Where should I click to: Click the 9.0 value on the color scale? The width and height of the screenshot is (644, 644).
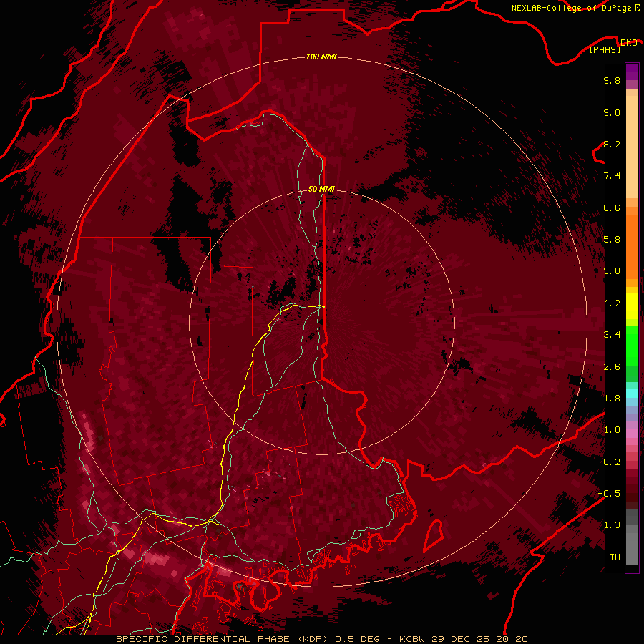coord(612,112)
